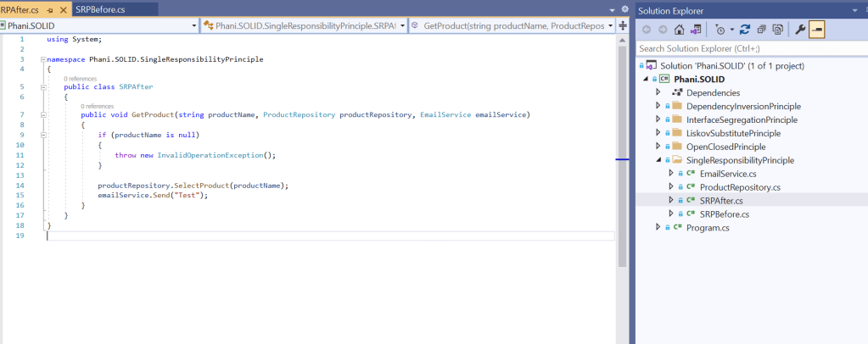This screenshot has width=868, height=344.
Task: Switch views using the solution/folder view icon
Action: click(x=697, y=30)
